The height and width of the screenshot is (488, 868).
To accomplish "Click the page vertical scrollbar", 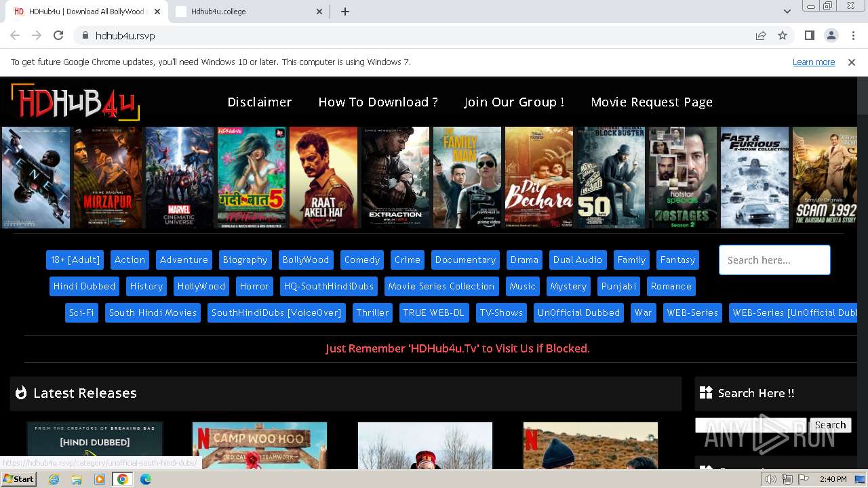I will coord(863,272).
